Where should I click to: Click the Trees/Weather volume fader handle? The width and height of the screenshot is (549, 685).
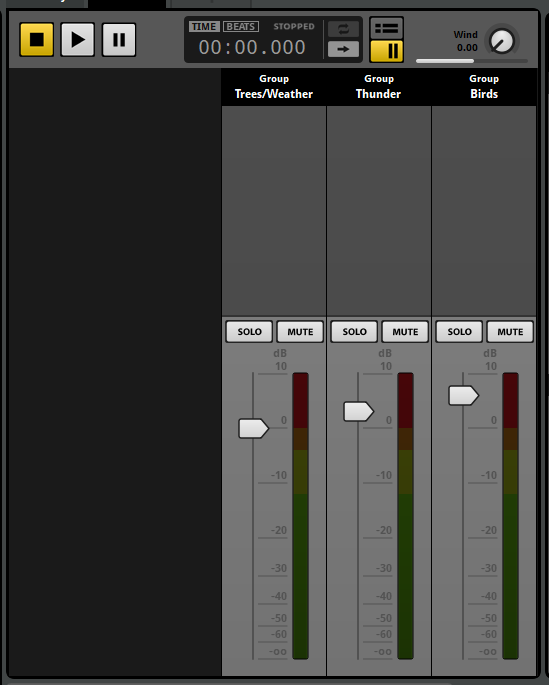coord(253,428)
